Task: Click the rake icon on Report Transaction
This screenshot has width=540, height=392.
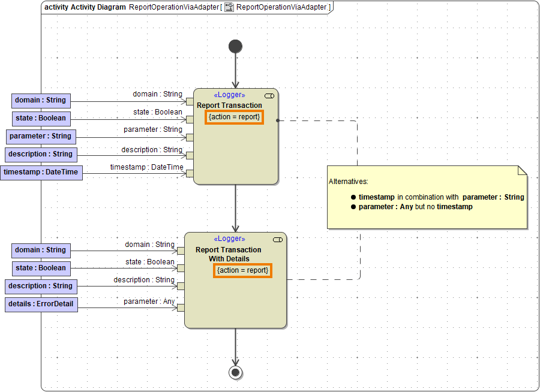Action: click(269, 96)
